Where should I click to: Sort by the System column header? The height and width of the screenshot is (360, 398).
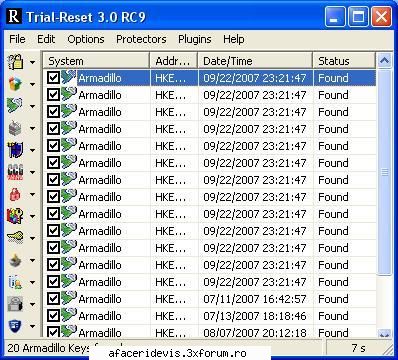[x=96, y=61]
